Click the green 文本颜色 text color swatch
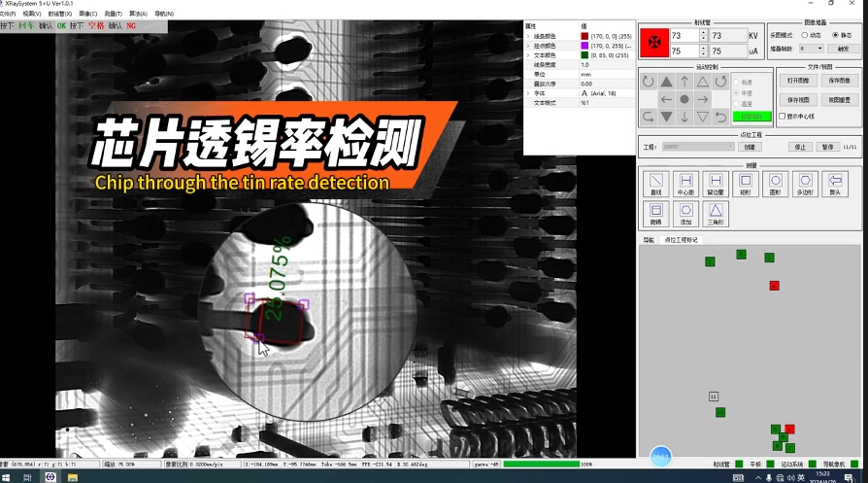868x483 pixels. pyautogui.click(x=584, y=55)
